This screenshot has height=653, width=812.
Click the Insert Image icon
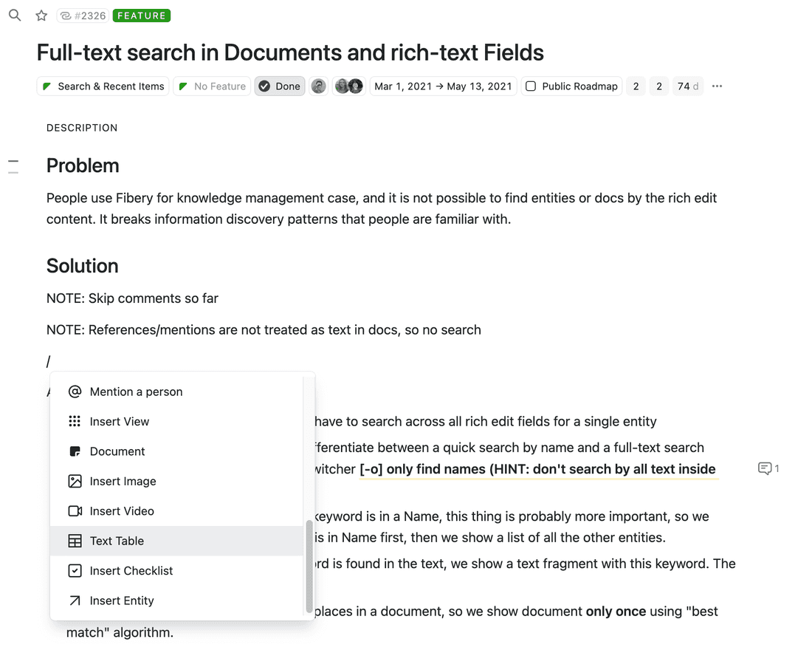point(75,481)
